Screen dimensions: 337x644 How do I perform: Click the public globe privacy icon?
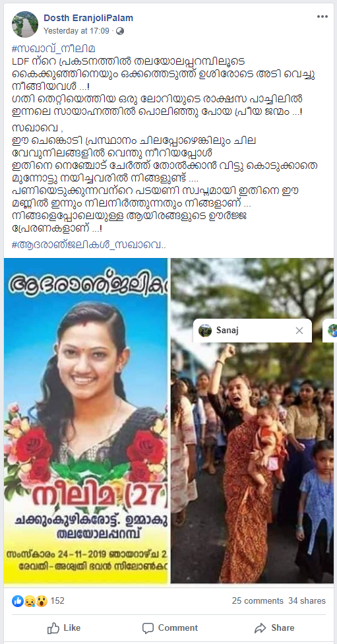120,31
